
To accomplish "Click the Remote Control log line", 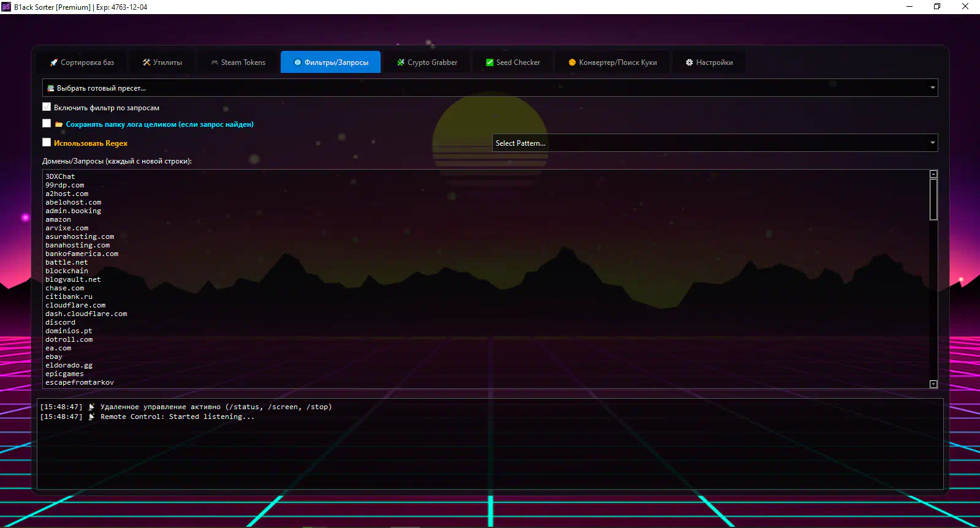I will [x=177, y=417].
